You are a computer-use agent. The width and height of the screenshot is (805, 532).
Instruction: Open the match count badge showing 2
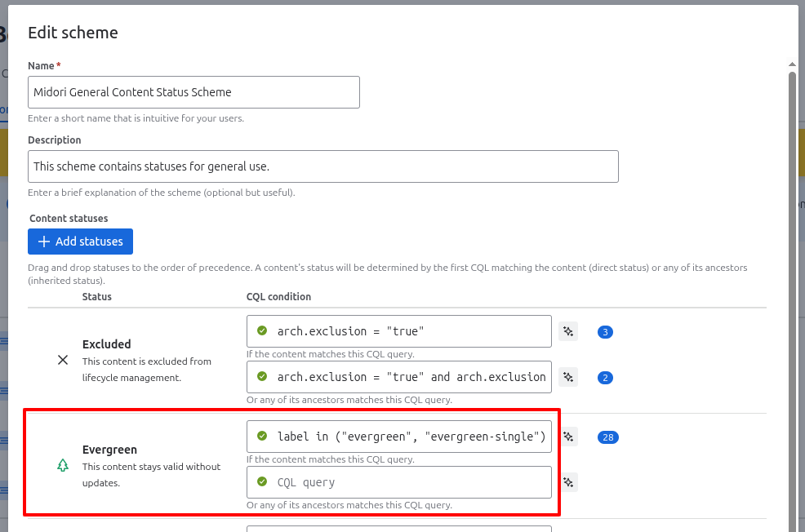pos(605,378)
